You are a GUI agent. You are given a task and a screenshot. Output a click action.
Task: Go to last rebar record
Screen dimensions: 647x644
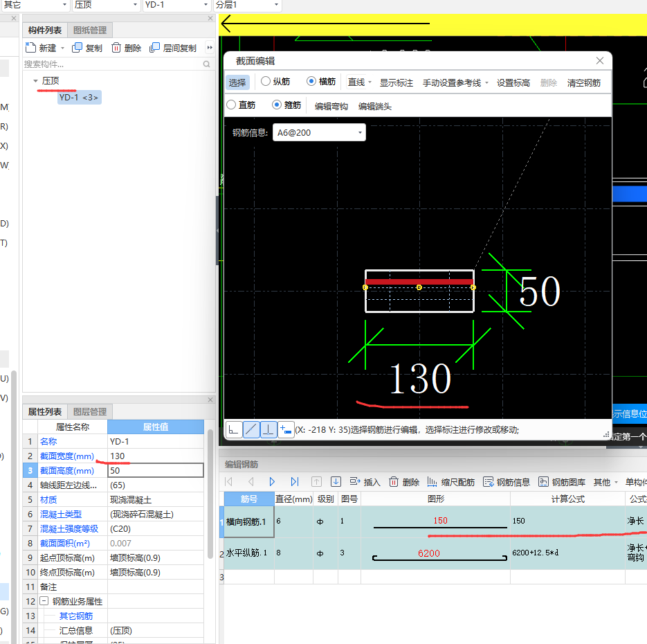point(294,482)
